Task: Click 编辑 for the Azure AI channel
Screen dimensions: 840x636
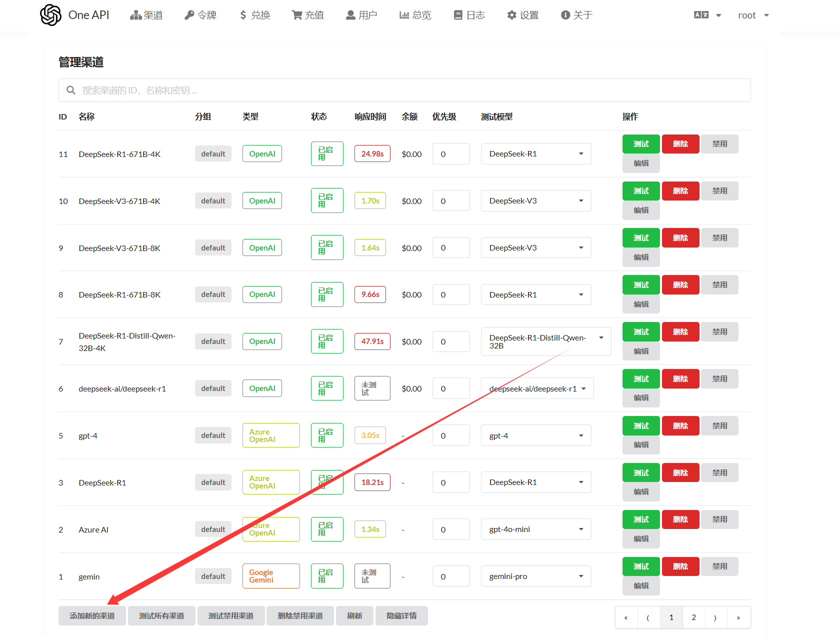Action: click(x=641, y=538)
